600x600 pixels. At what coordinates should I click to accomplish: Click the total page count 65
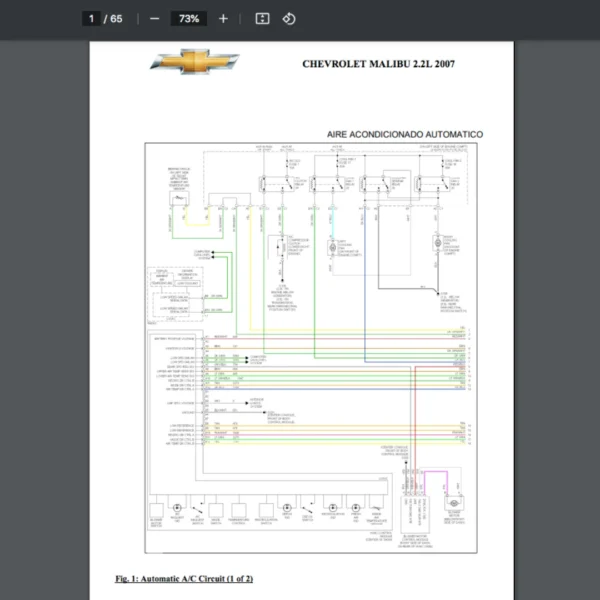[117, 18]
